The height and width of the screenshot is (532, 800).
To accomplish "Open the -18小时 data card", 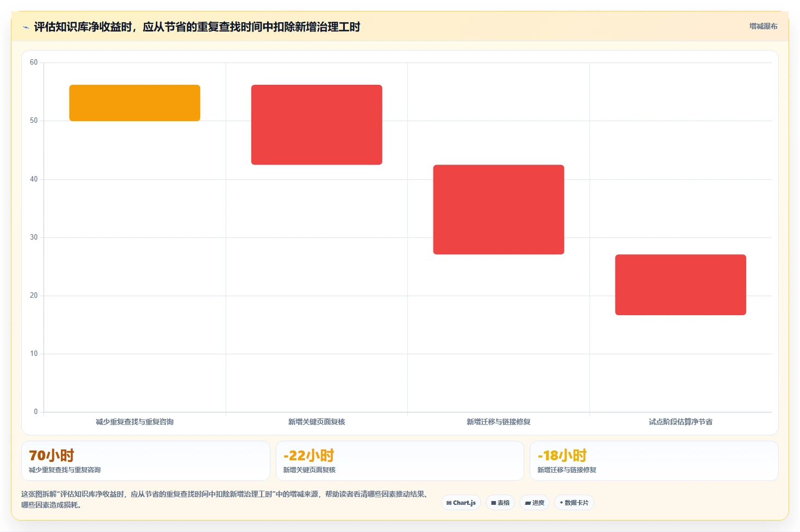I will (654, 461).
